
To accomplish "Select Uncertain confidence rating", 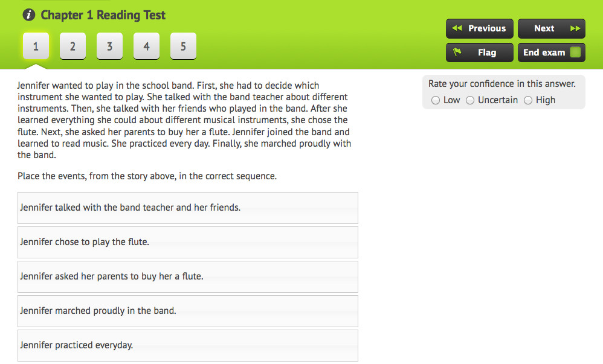I will pyautogui.click(x=470, y=100).
